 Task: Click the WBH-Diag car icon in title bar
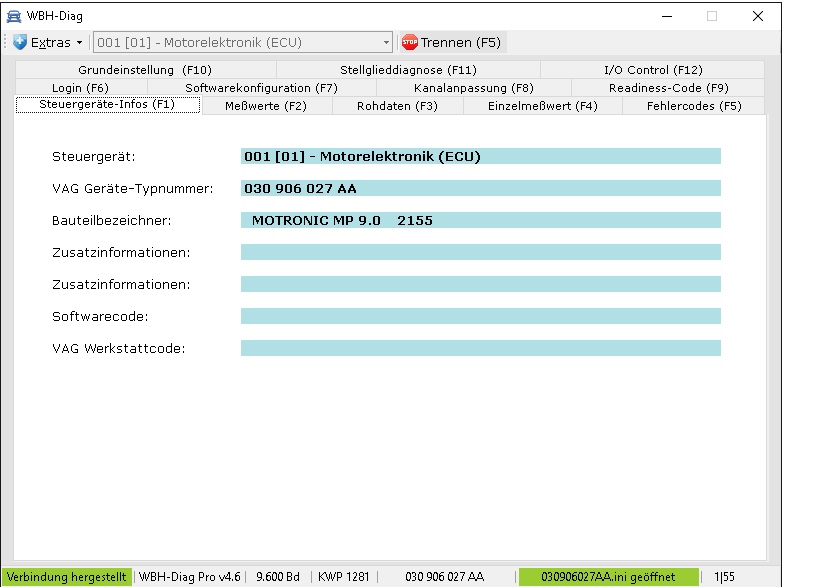[x=13, y=16]
